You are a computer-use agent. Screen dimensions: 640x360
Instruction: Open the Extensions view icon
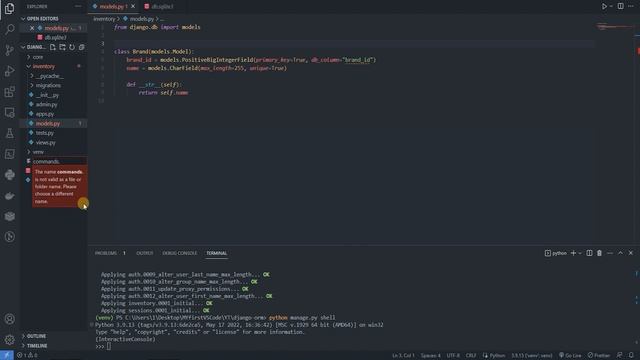9,91
